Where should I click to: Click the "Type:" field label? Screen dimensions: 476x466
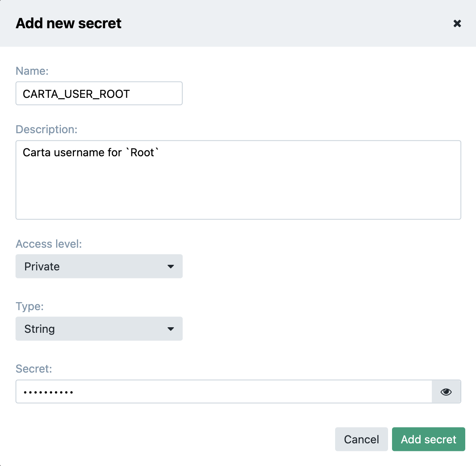29,306
